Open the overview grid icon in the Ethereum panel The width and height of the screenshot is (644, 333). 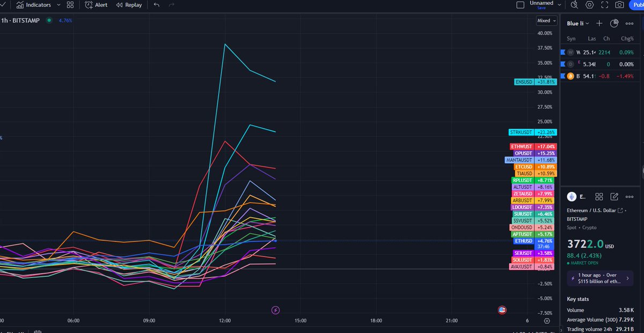click(x=599, y=196)
